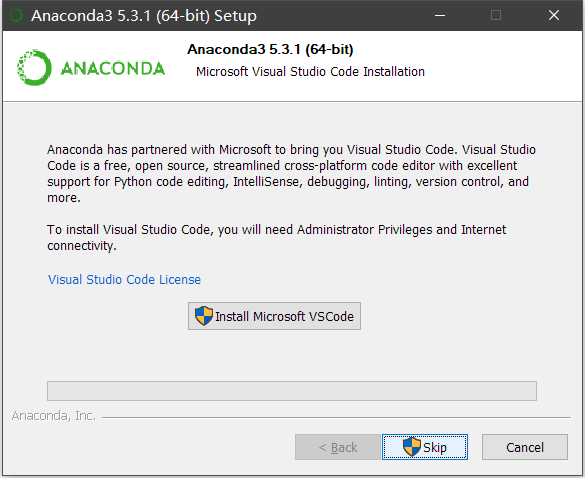Minimize the Anaconda3 Setup window

point(440,15)
